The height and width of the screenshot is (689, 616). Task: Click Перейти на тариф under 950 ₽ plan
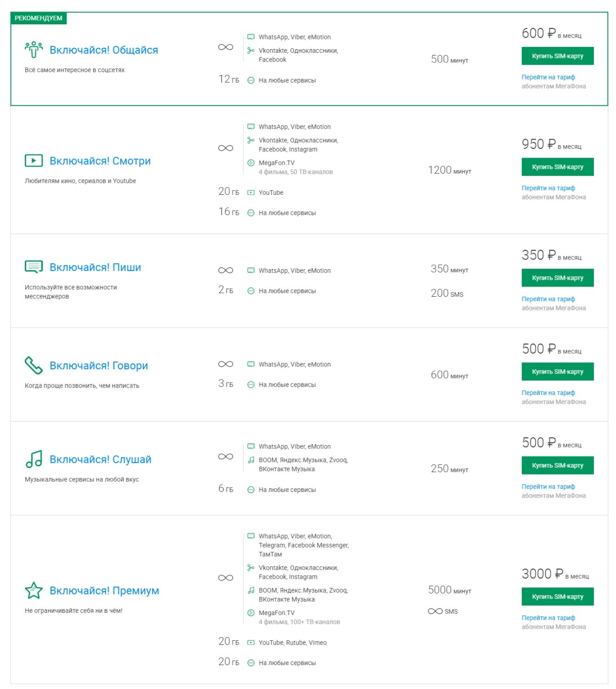tap(548, 188)
